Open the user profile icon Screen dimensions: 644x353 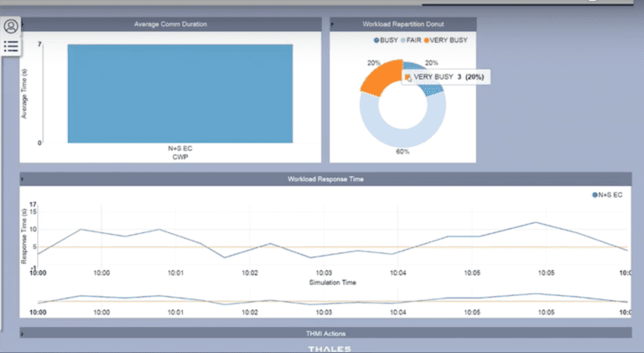(11, 26)
